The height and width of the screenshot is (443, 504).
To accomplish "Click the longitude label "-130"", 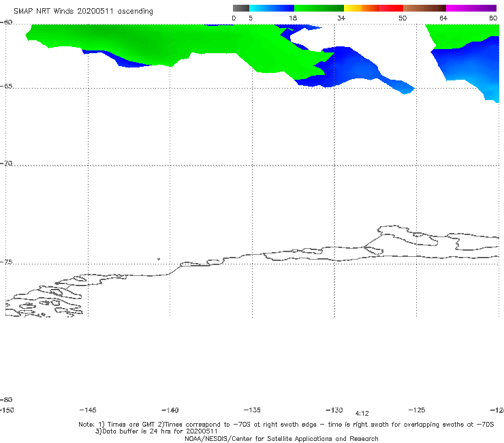I will point(334,410).
